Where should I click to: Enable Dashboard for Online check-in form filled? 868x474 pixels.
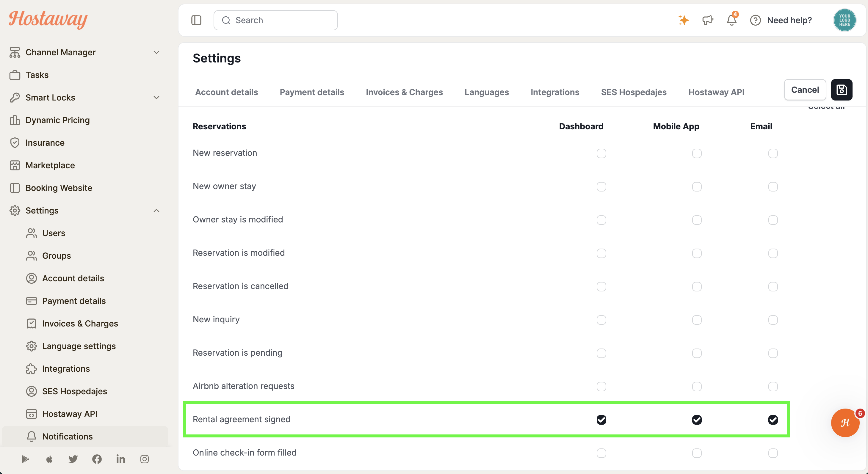coord(601,453)
